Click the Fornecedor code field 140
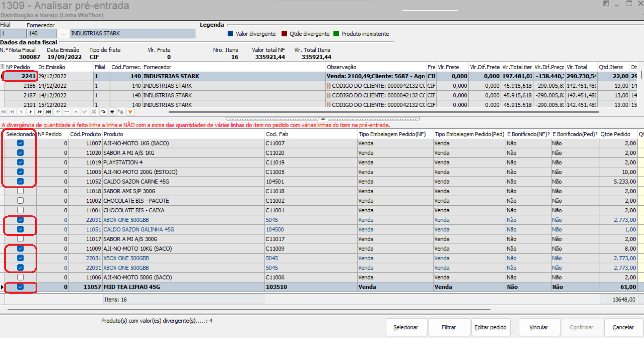This screenshot has width=644, height=338. tap(42, 34)
